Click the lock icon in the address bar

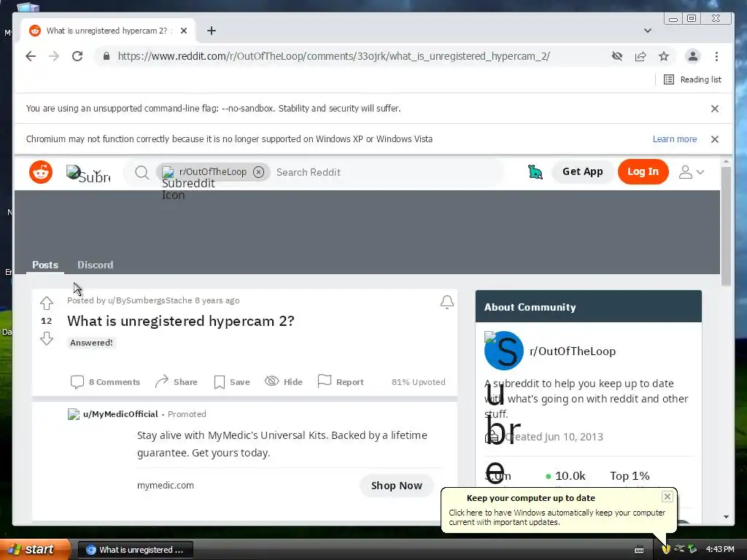[107, 56]
